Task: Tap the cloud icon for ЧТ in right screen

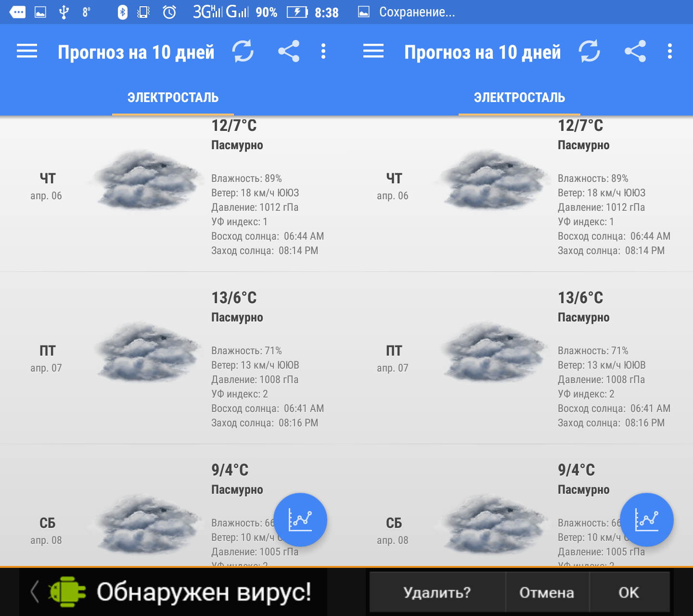Action: 492,180
